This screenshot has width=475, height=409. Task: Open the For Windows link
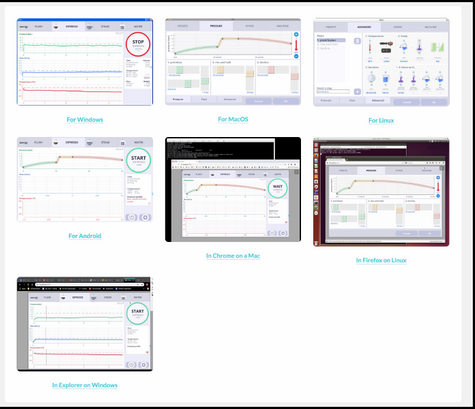point(85,120)
